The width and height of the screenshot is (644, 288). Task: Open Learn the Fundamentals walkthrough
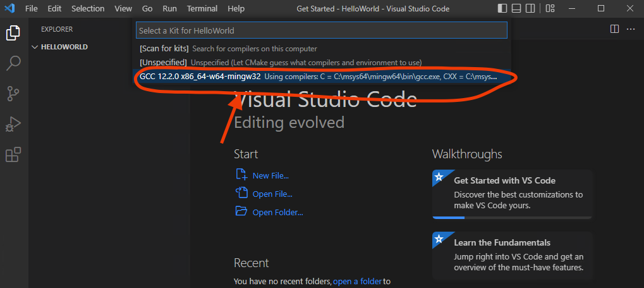point(512,256)
